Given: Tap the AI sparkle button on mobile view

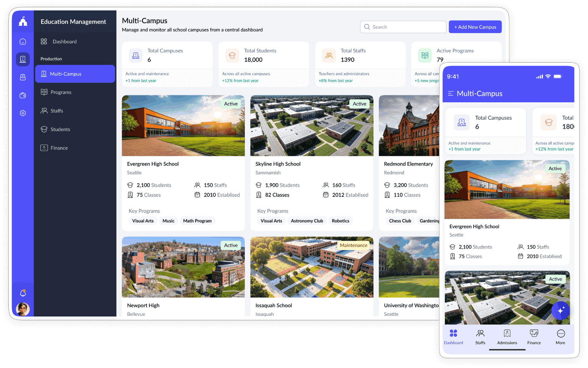Looking at the screenshot, I should pos(561,310).
